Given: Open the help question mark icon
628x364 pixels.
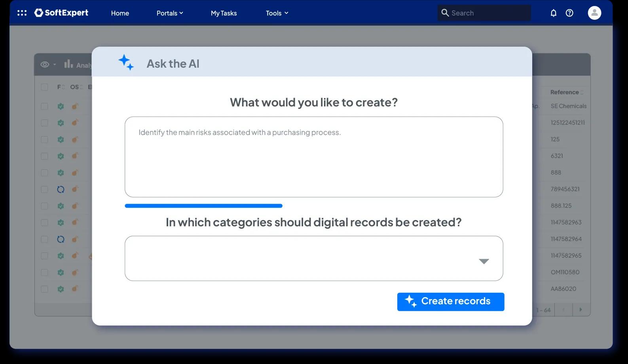Looking at the screenshot, I should [569, 13].
